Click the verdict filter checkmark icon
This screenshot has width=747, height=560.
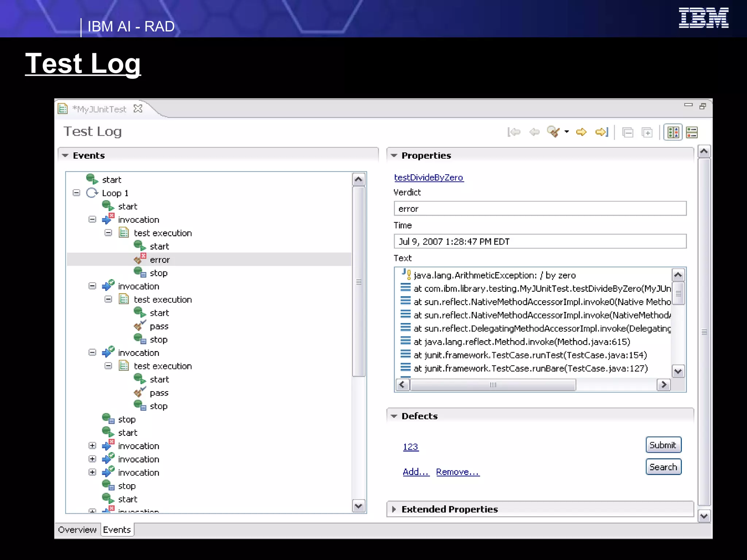(x=553, y=132)
